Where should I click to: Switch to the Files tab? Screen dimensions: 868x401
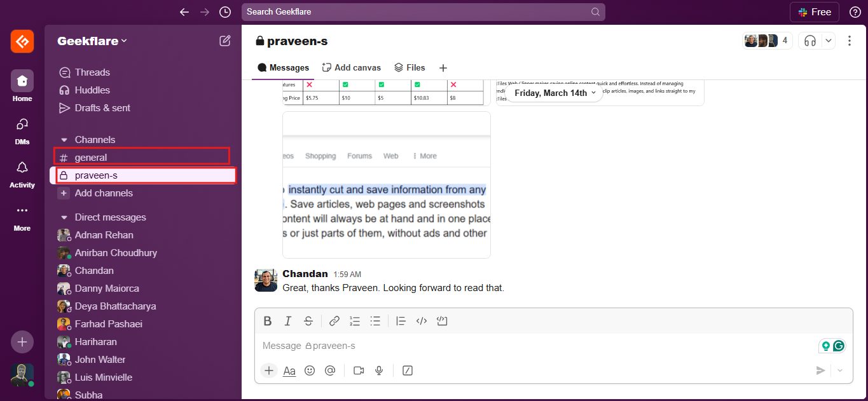click(x=410, y=67)
